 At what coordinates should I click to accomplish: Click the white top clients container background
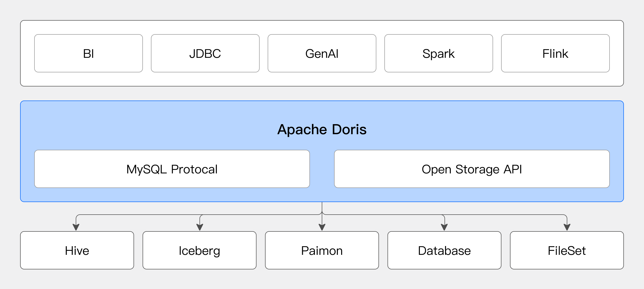[x=322, y=79]
